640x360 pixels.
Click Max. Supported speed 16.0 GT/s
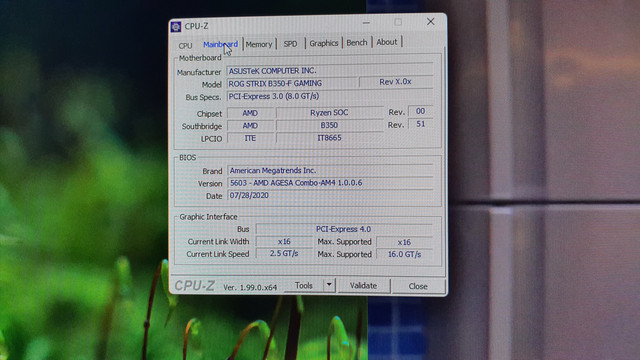[404, 254]
